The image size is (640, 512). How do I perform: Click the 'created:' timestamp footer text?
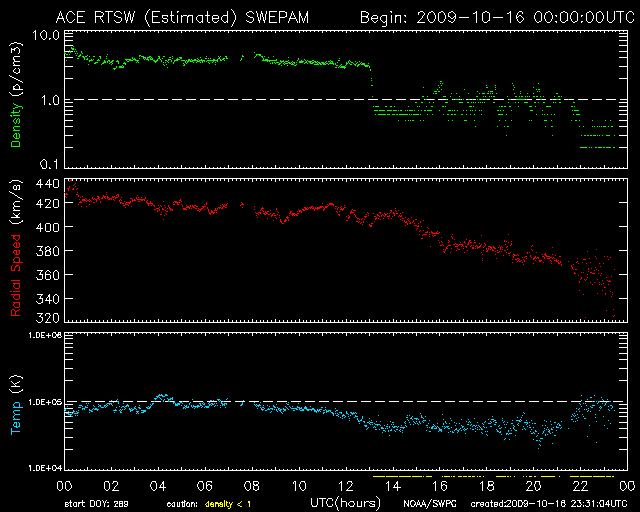[x=549, y=504]
